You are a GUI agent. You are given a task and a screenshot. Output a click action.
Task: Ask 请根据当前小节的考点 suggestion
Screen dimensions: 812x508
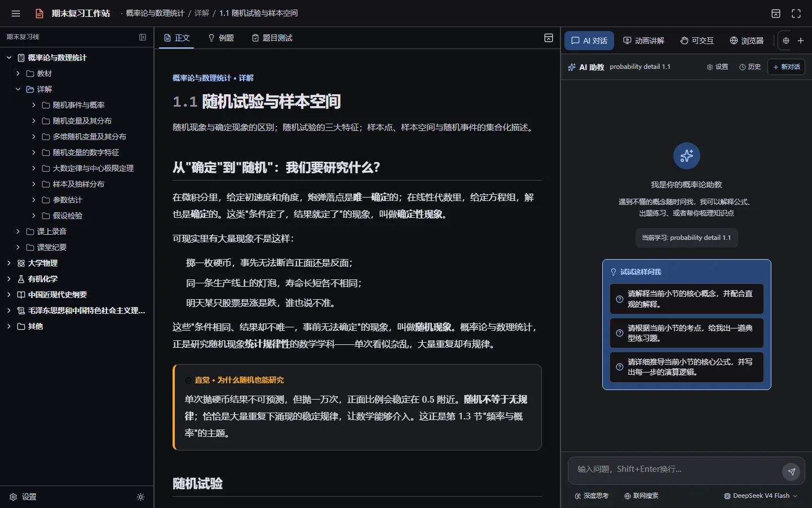tap(687, 333)
